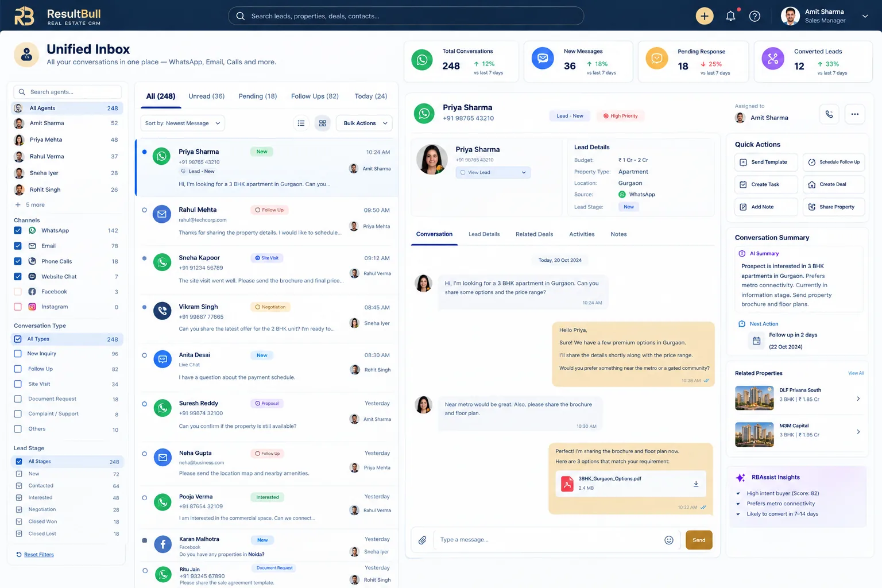Expand the View Lead dropdown
Viewport: 882px width, 588px height.
(x=493, y=172)
